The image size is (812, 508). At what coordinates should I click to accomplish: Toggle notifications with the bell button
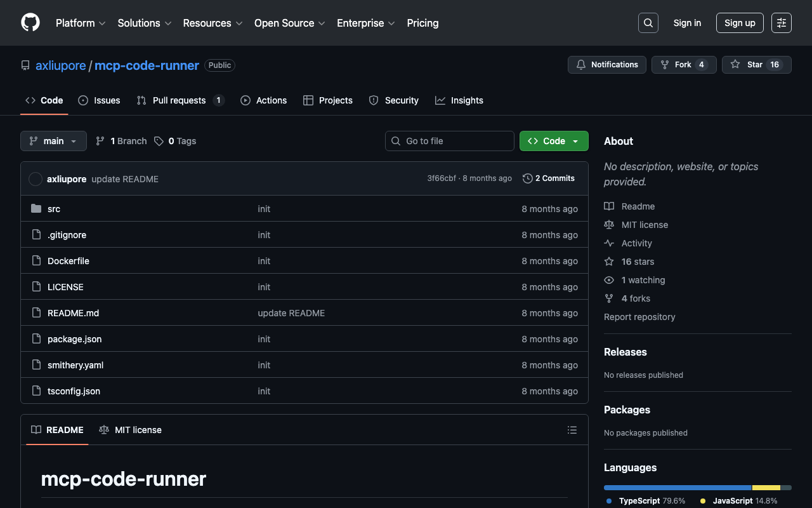pyautogui.click(x=607, y=65)
